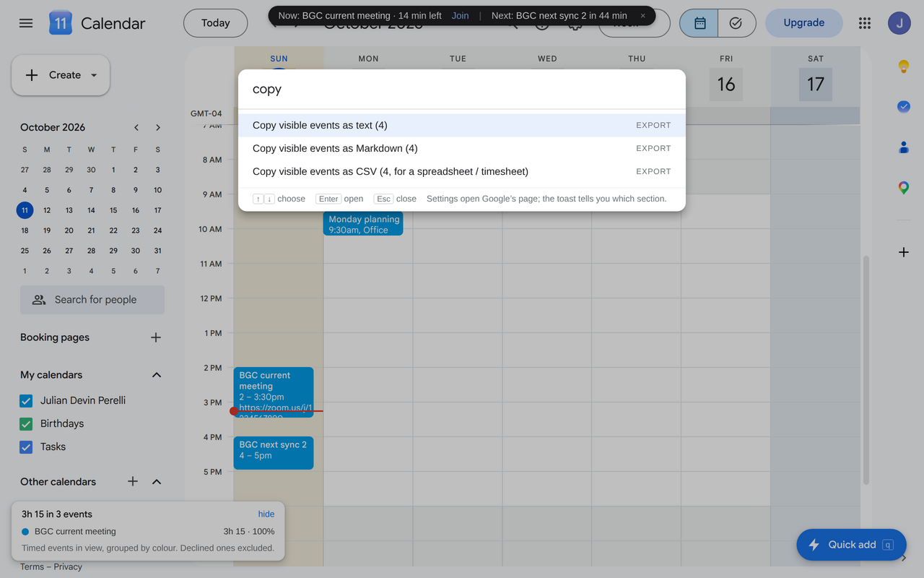Open Google Tasks side panel icon

903,107
